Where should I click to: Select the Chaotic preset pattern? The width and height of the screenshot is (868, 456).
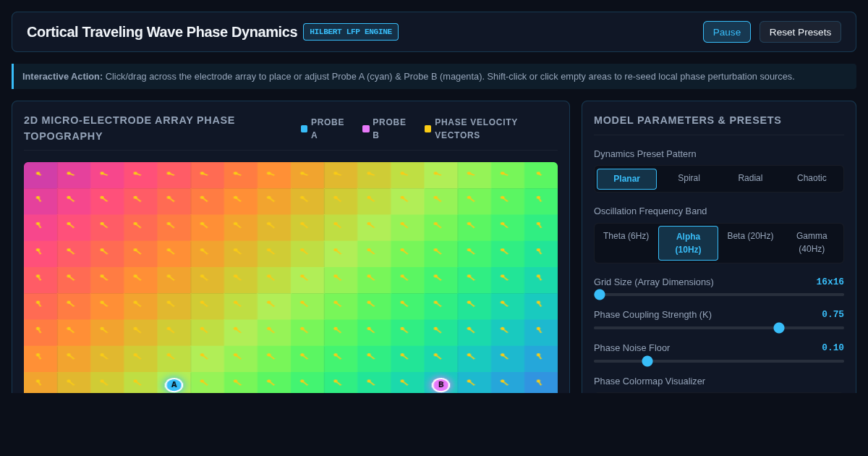[x=812, y=179]
